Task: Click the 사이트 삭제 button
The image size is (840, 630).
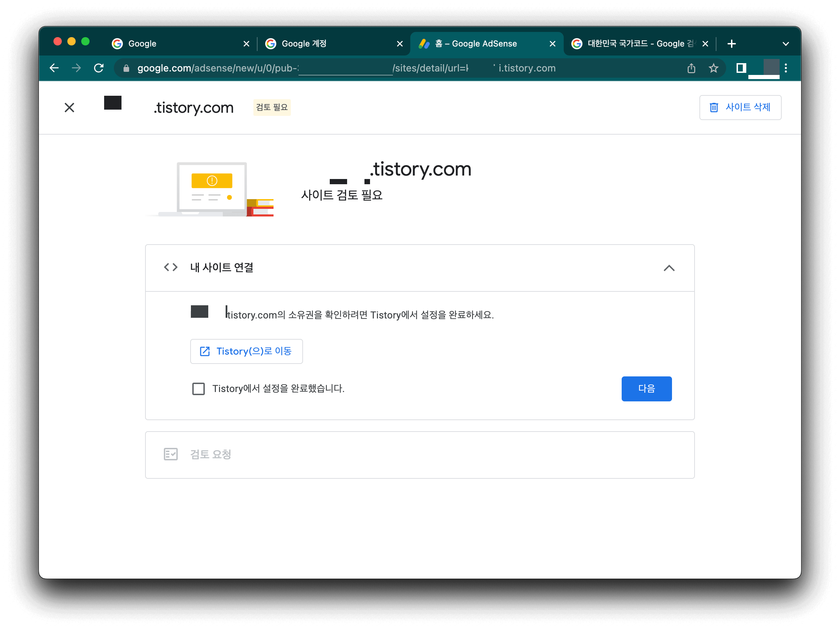Action: 740,108
